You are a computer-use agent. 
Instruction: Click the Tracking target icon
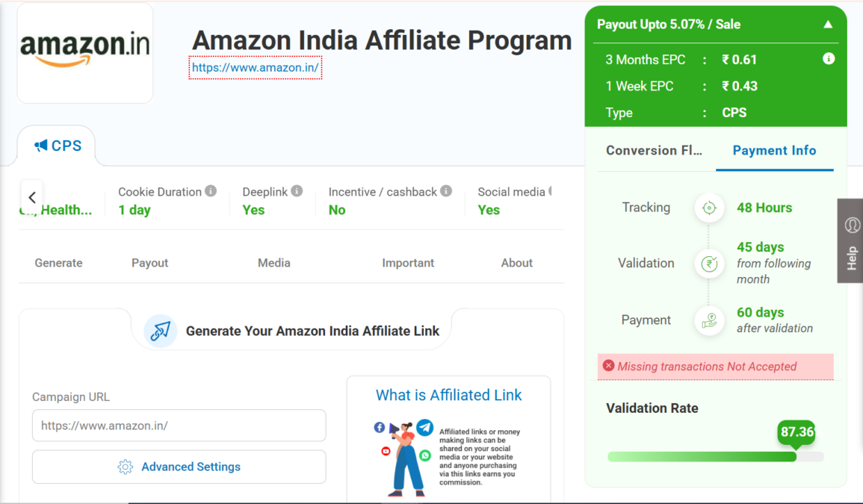point(709,208)
